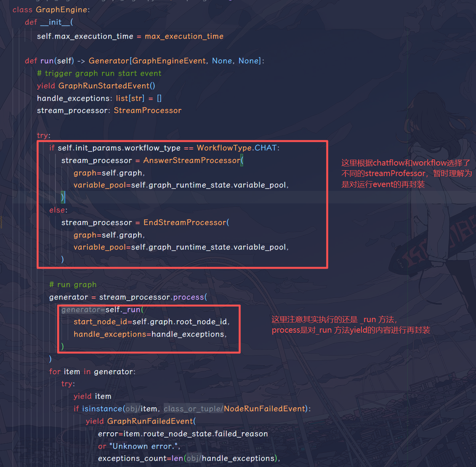The width and height of the screenshot is (476, 467).
Task: Click the run method name in its definition
Action: pos(47,61)
